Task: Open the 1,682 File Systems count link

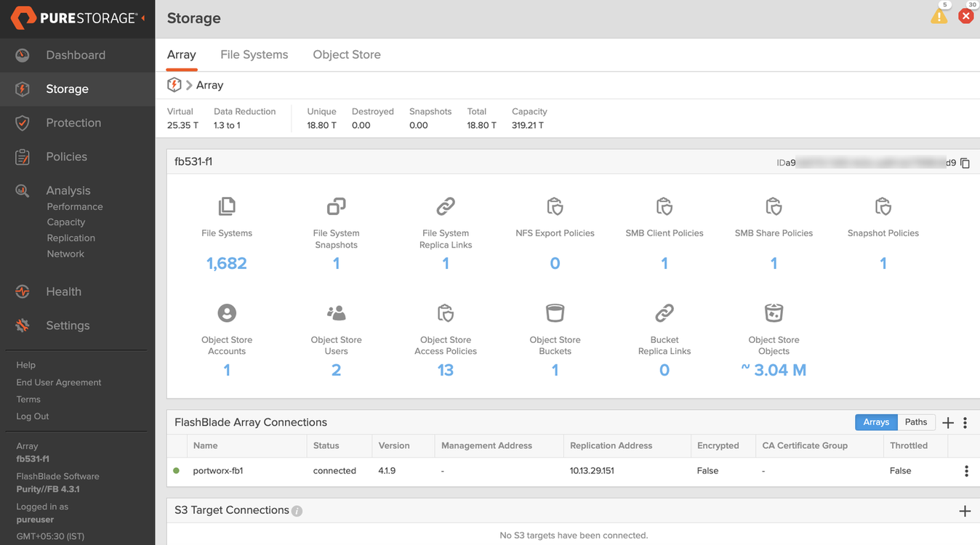Action: point(227,264)
